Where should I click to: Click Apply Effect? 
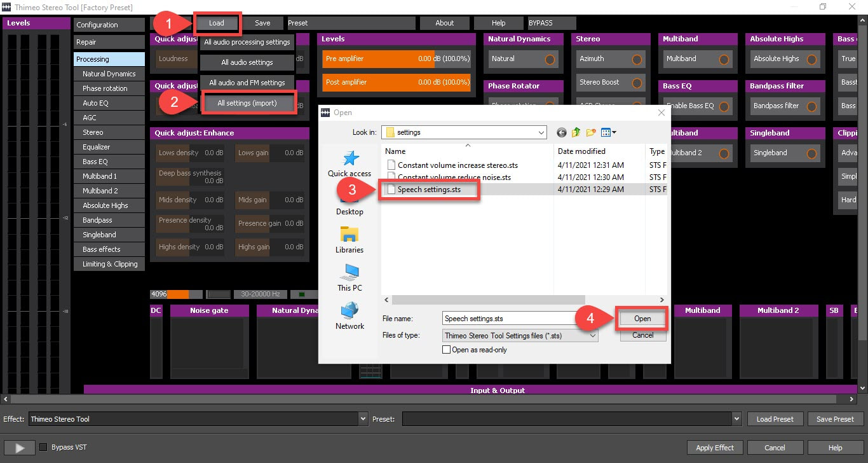pyautogui.click(x=715, y=448)
